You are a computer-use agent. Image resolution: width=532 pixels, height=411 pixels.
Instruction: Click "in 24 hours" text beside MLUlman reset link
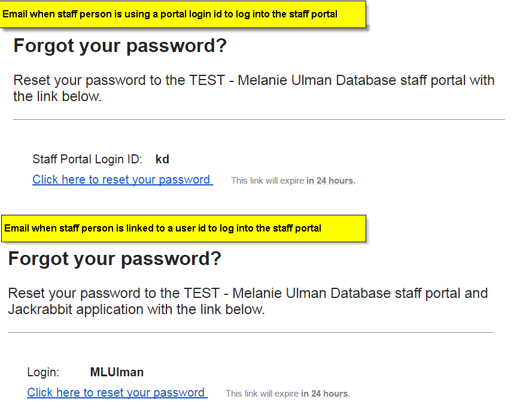(325, 394)
